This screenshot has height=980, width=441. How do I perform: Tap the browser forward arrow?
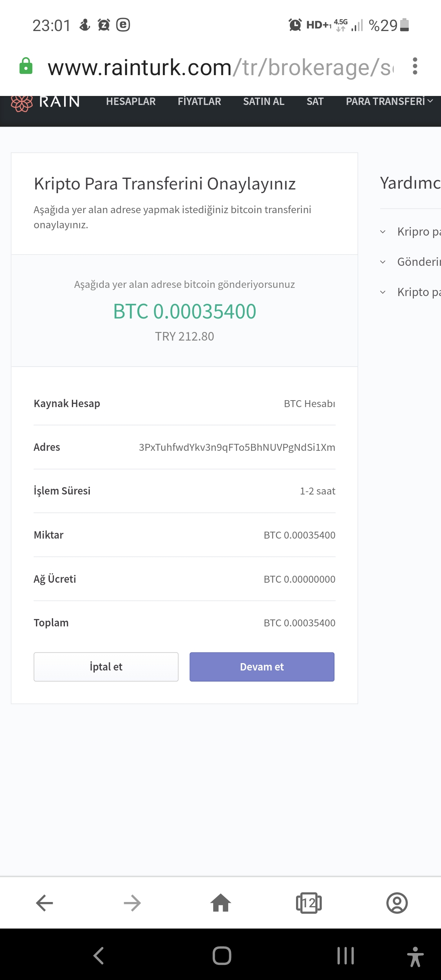132,903
